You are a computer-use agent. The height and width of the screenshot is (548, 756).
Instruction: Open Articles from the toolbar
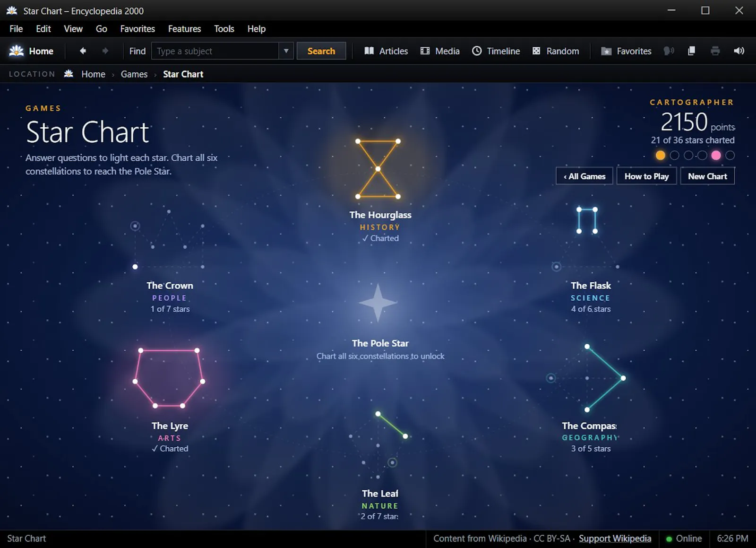pyautogui.click(x=386, y=51)
